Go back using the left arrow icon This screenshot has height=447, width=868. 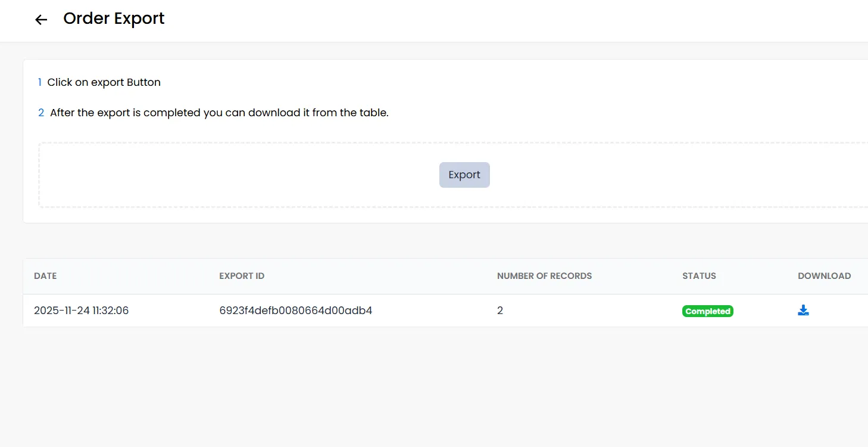click(40, 20)
